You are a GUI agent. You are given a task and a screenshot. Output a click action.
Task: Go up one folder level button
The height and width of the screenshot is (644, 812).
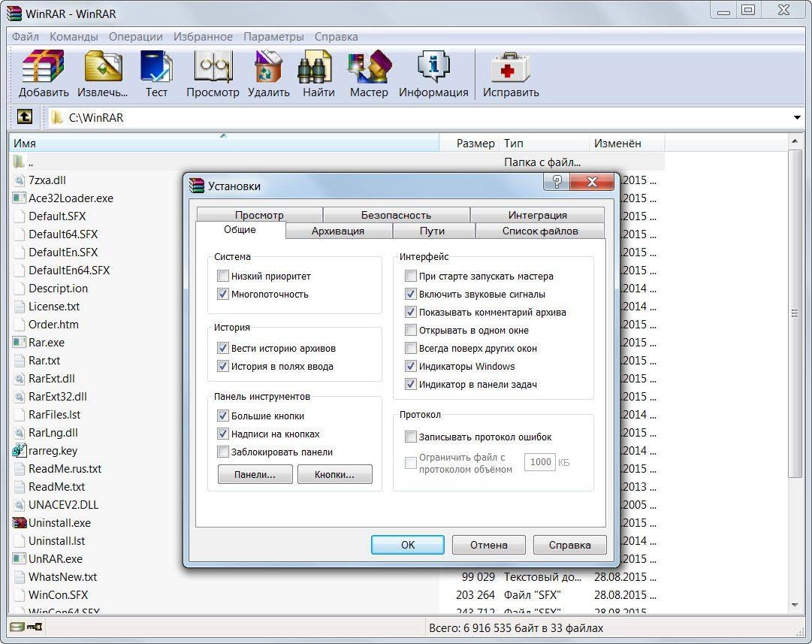click(x=24, y=117)
